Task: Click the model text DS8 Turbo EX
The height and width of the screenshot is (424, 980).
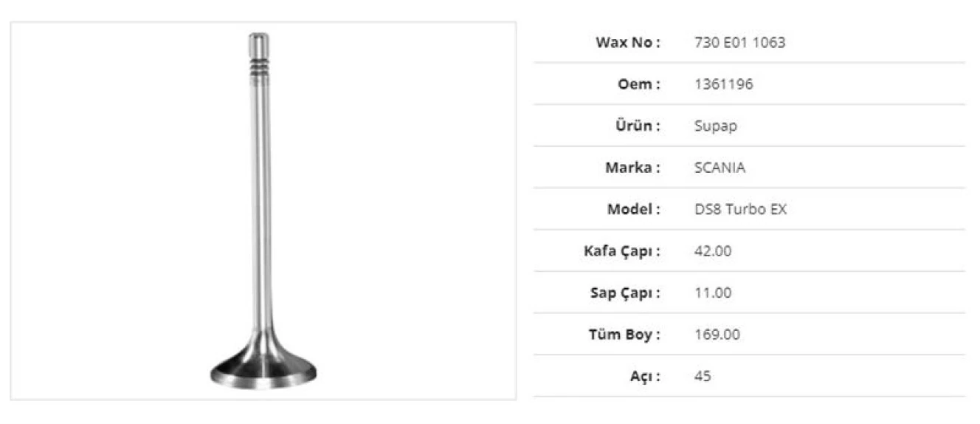Action: [x=741, y=209]
